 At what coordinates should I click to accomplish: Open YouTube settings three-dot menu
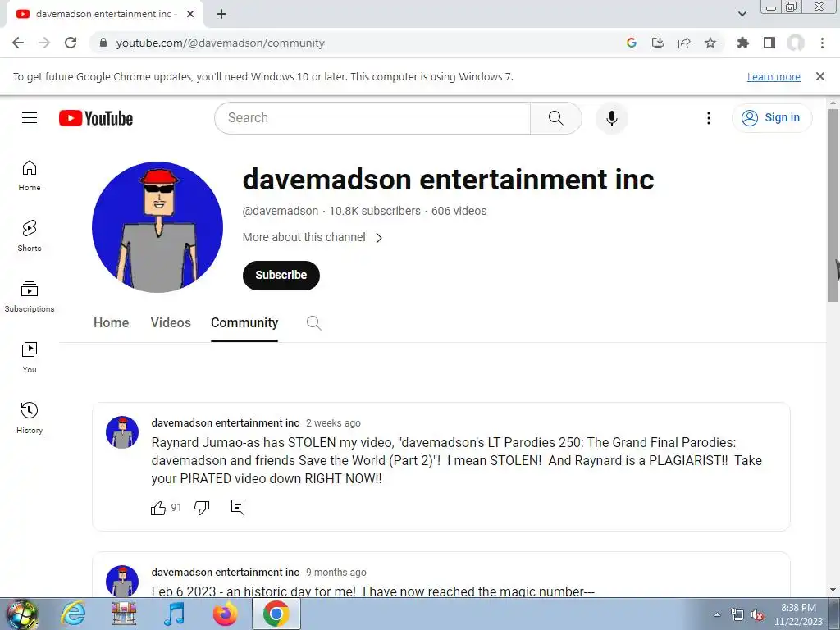tap(708, 118)
